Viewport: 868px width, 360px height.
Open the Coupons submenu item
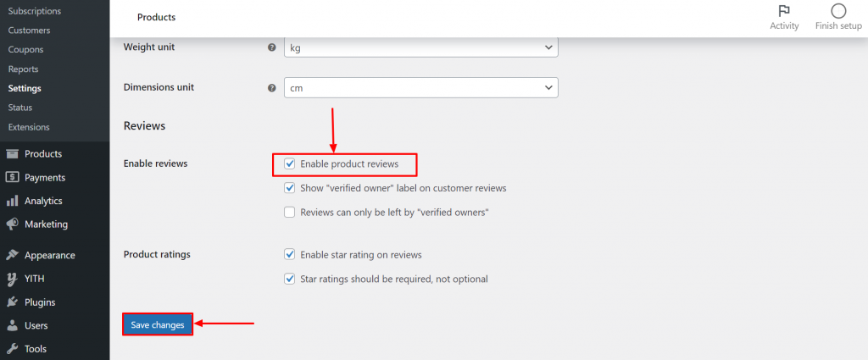pyautogui.click(x=25, y=50)
